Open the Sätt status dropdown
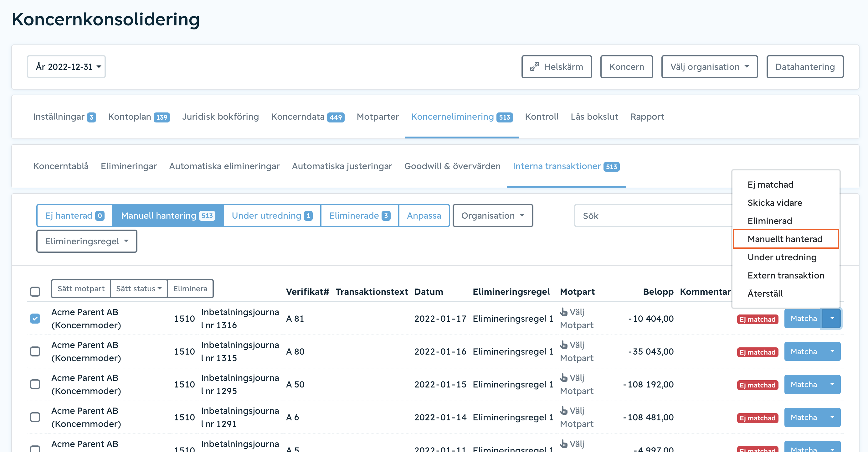Image resolution: width=868 pixels, height=452 pixels. (x=139, y=289)
